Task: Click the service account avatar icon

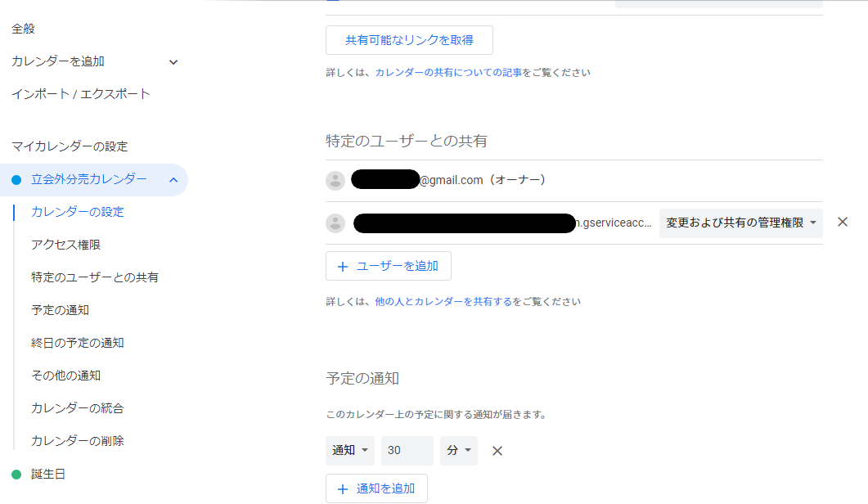Action: click(x=335, y=223)
